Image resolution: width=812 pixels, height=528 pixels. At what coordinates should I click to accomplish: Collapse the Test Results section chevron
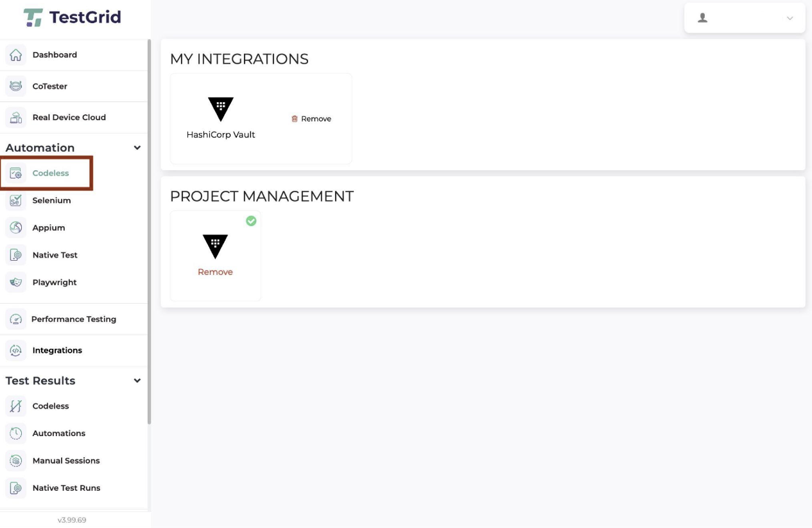pyautogui.click(x=137, y=381)
